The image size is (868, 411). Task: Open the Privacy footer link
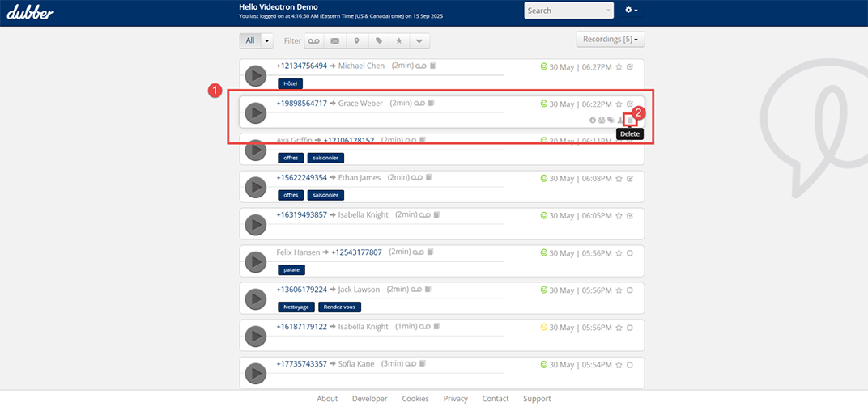tap(456, 399)
